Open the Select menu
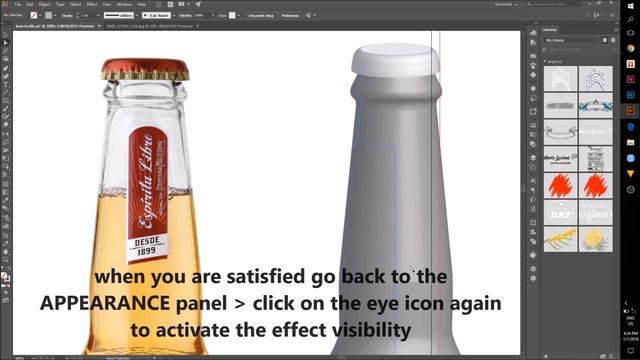Viewport: 640px width, 360px height. click(76, 4)
